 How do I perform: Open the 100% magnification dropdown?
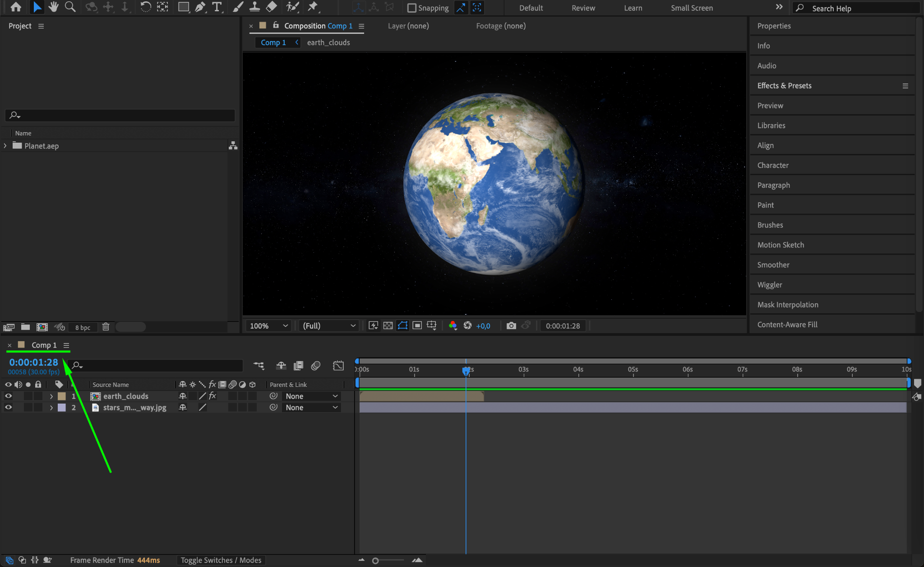click(268, 325)
